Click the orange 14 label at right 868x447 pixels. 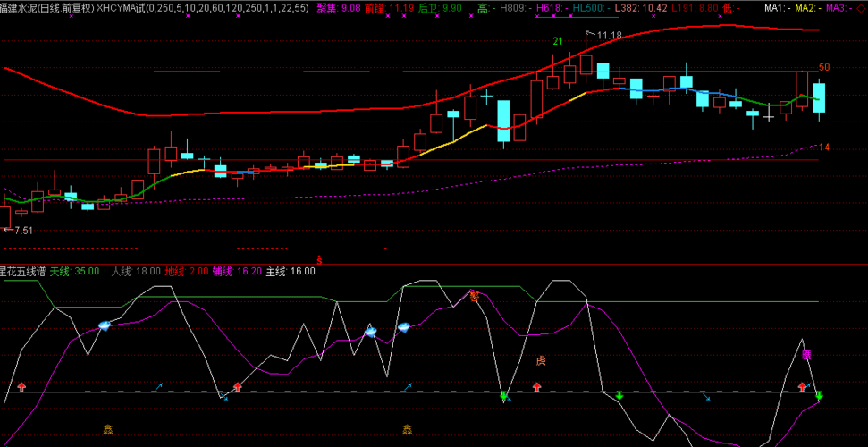[824, 148]
